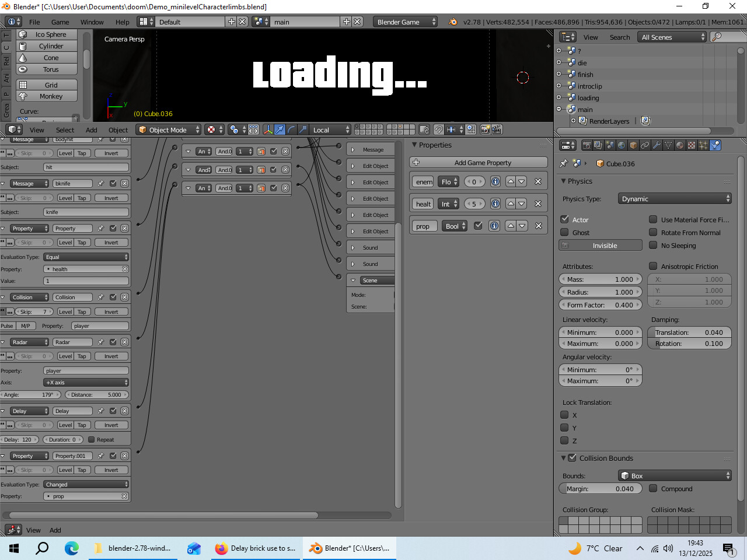The height and width of the screenshot is (560, 747).
Task: Select the scale manipulator icon
Action: [x=303, y=129]
